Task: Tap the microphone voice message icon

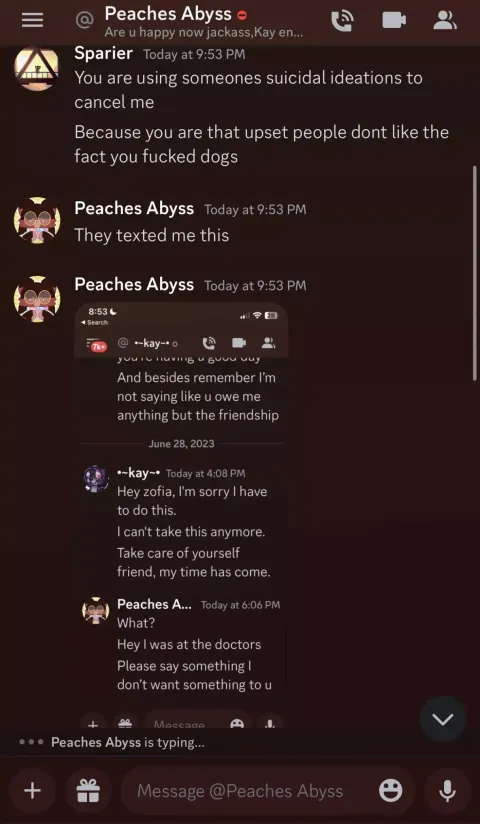Action: 447,790
